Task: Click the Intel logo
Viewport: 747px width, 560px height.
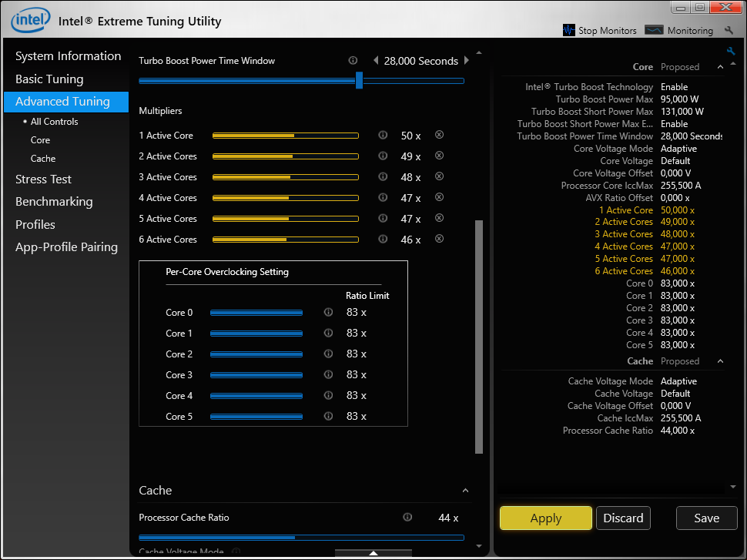Action: (31, 20)
